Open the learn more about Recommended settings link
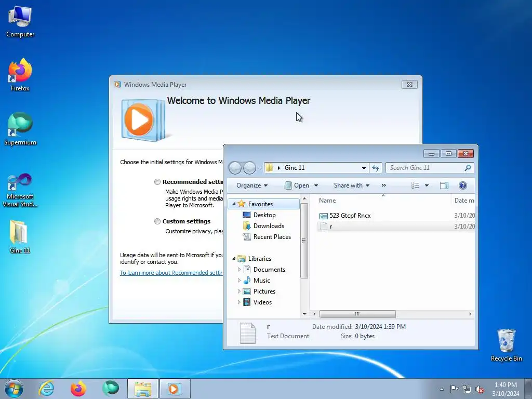532x399 pixels. click(171, 273)
